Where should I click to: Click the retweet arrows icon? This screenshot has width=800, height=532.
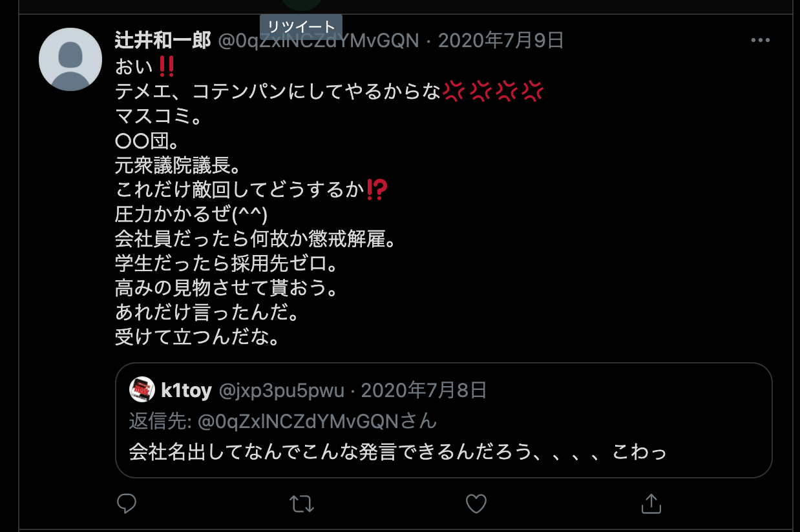(302, 504)
